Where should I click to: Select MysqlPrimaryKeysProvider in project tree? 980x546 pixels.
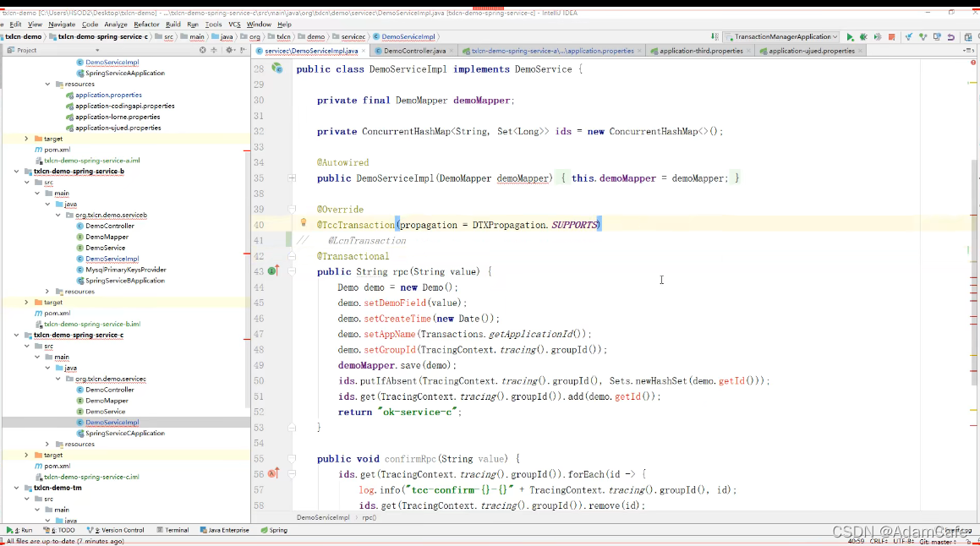pos(126,270)
